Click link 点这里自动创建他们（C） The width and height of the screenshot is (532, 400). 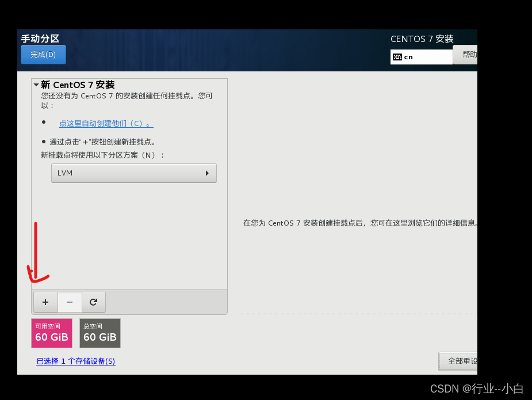click(x=106, y=123)
